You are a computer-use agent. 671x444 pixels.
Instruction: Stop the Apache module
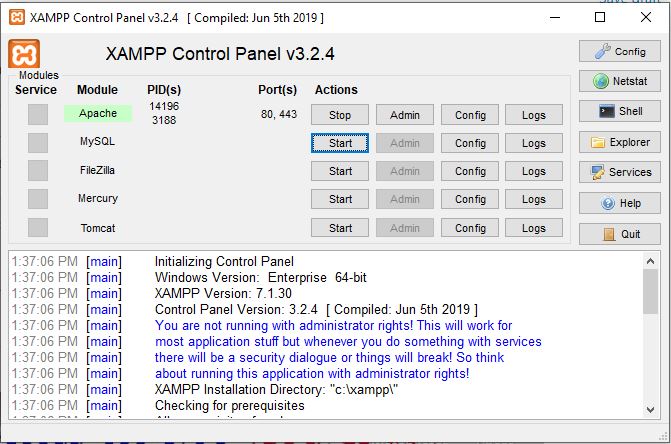340,115
